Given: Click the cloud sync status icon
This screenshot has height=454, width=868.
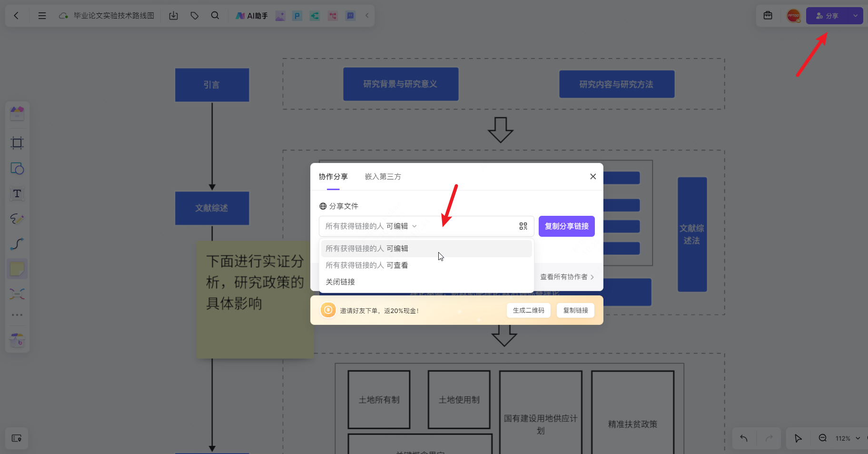Looking at the screenshot, I should [63, 16].
